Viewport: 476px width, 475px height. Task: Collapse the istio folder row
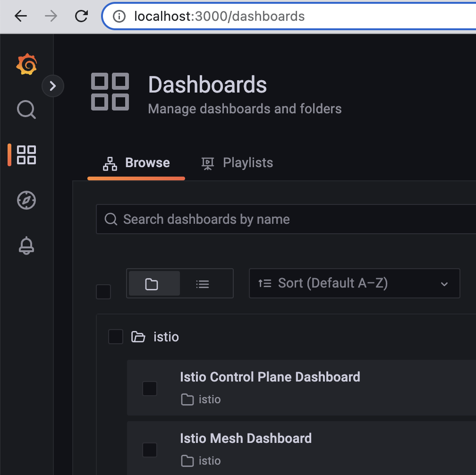coord(286,337)
